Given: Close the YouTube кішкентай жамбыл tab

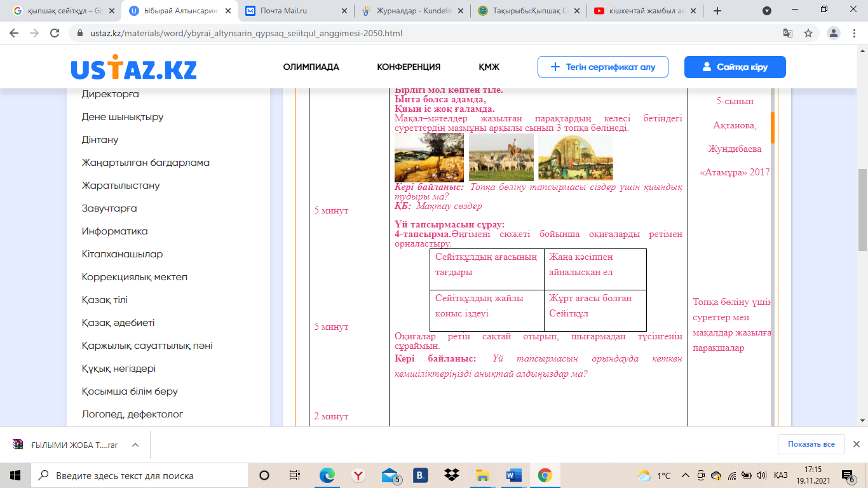Looking at the screenshot, I should [x=693, y=11].
